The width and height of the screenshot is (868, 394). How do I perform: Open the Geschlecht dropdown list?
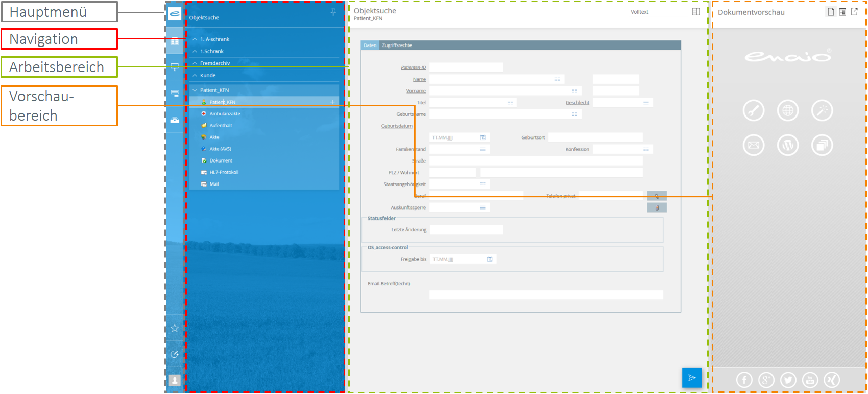point(646,103)
